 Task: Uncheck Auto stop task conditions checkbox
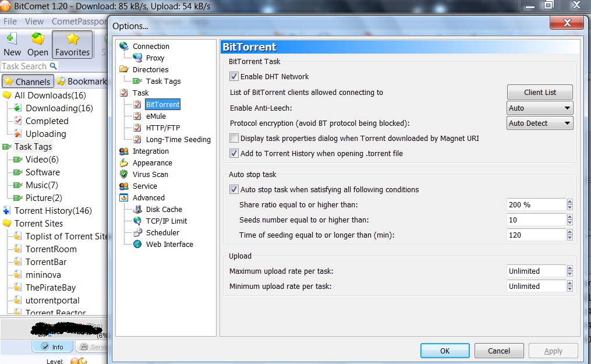click(x=233, y=189)
